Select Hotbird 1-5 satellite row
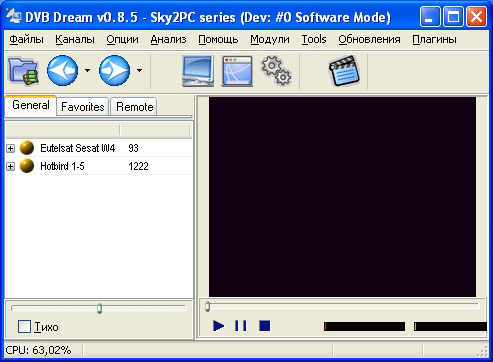Screen dimensions: 493x362 tap(99, 166)
